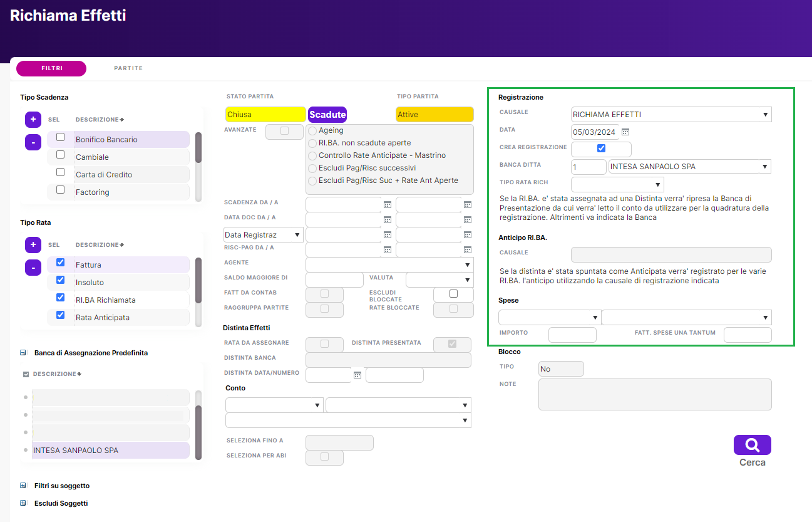Open first calendar icon of Scadenza Da

click(388, 204)
